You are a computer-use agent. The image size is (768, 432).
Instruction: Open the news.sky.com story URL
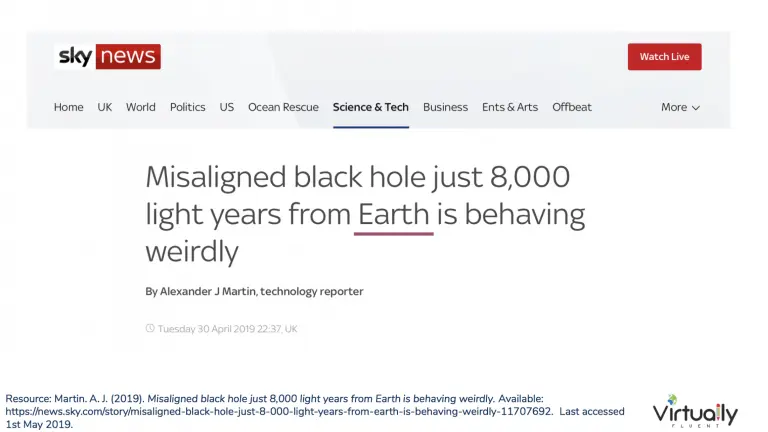(x=279, y=411)
